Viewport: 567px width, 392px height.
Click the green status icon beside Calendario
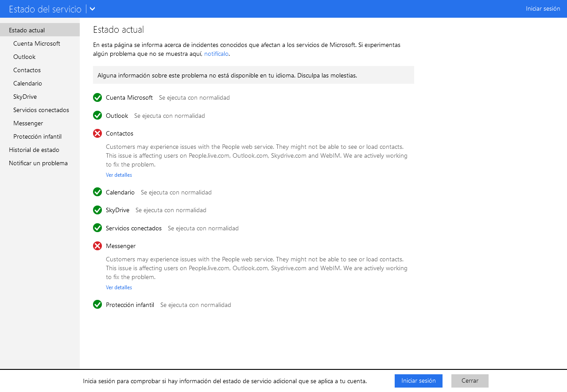tap(97, 192)
